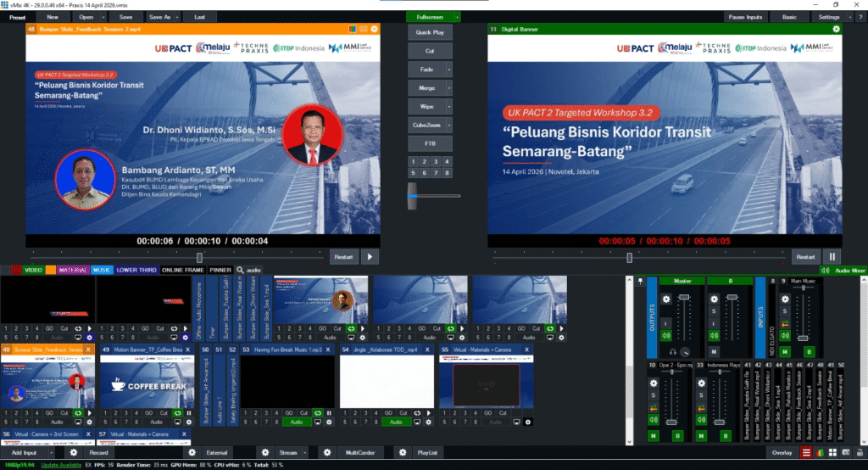Select the MUSIC category tab
The width and height of the screenshot is (868, 470).
coord(102,270)
